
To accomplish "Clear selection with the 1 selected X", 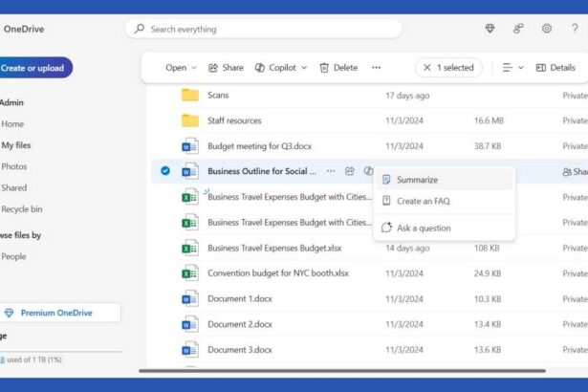I will (x=427, y=68).
